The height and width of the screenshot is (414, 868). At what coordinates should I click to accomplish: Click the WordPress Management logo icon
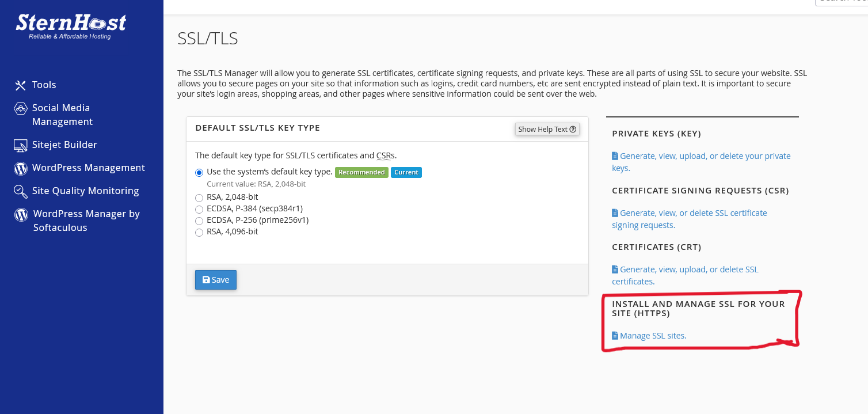coord(21,168)
